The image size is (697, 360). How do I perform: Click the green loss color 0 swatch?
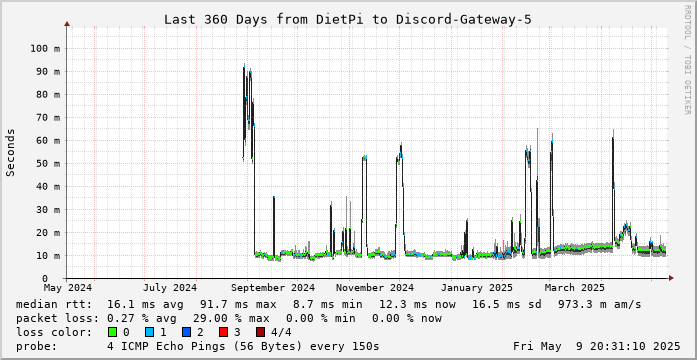112,332
